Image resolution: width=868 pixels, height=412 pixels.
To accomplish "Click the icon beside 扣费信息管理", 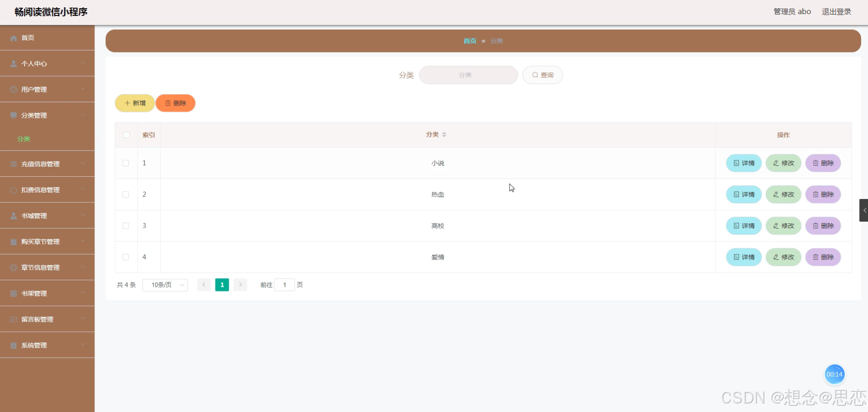I will (14, 190).
